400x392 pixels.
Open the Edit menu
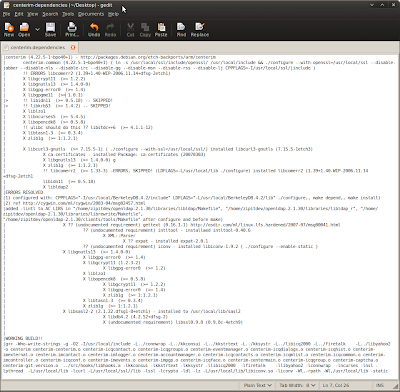coord(19,14)
